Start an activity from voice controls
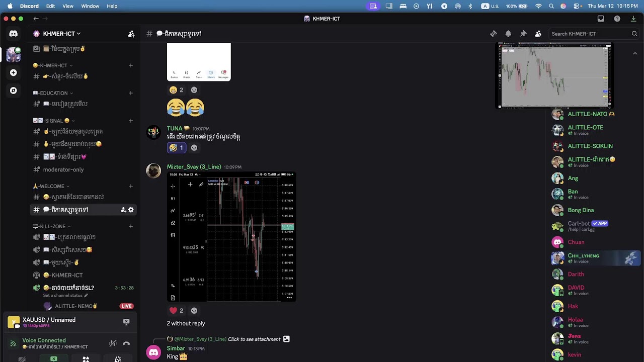The height and width of the screenshot is (362, 644). pyautogui.click(x=86, y=359)
